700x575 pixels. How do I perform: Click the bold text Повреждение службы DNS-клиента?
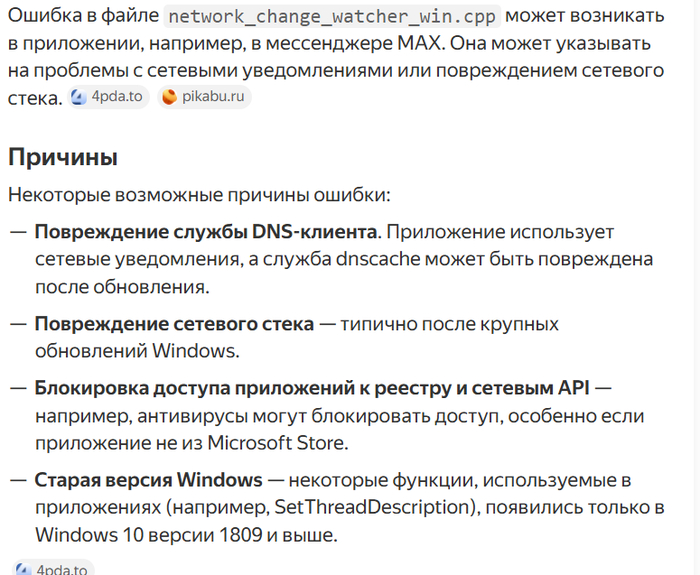tap(206, 232)
